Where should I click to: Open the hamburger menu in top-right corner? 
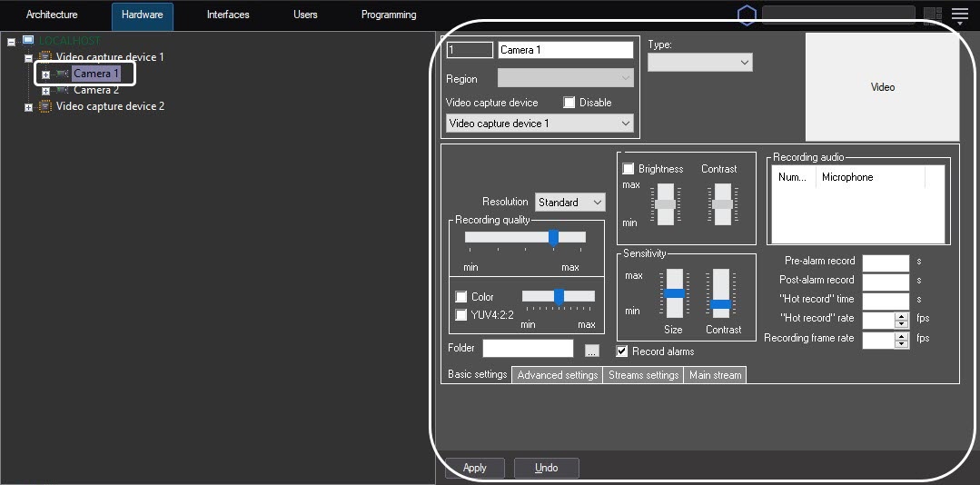[960, 15]
